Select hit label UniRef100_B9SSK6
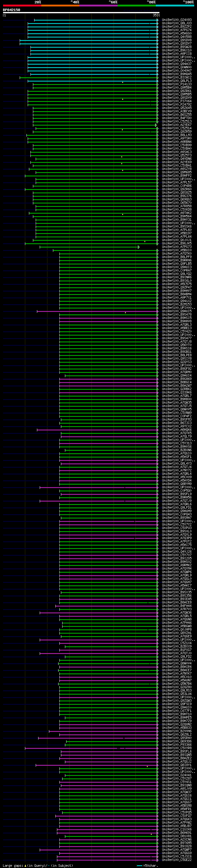 coord(177,226)
